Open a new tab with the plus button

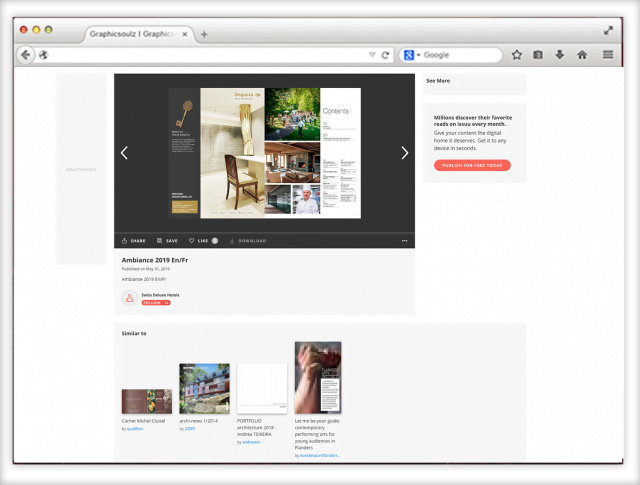pyautogui.click(x=204, y=34)
